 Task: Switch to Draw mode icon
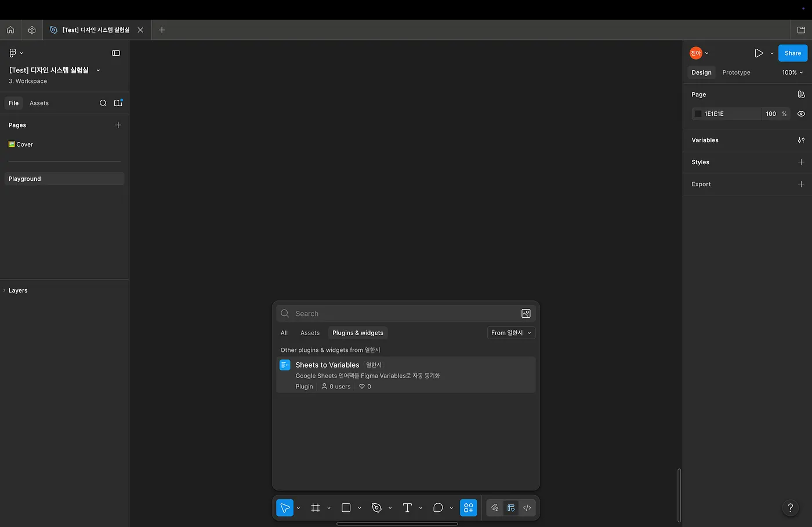click(495, 508)
